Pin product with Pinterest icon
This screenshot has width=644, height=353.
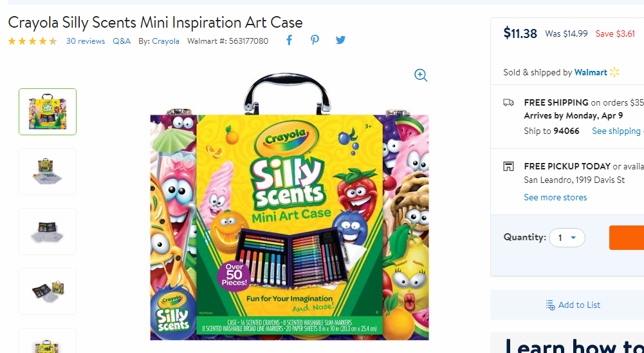pos(315,40)
